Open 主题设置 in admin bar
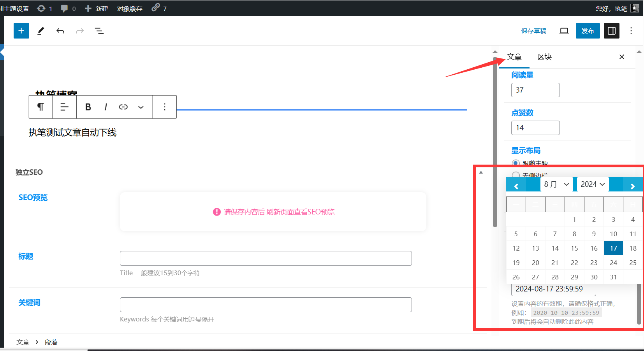Viewport: 644px width, 351px height. point(15,9)
